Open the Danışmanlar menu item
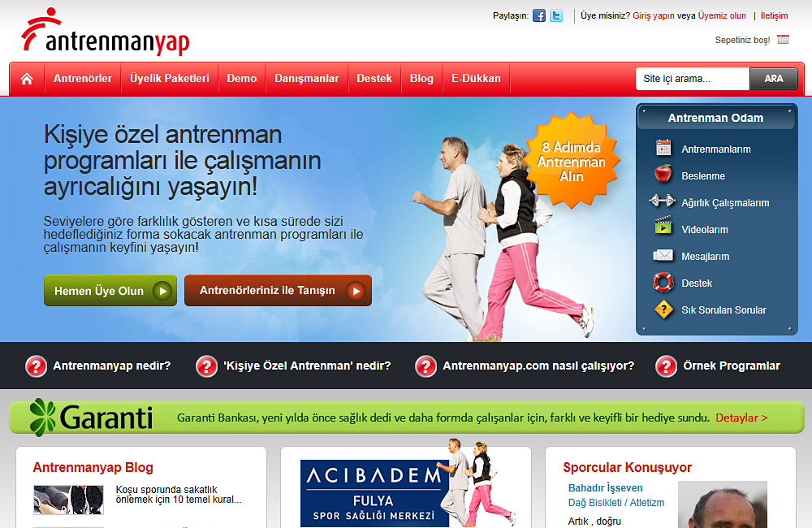Viewport: 812px width, 528px height. (x=307, y=78)
